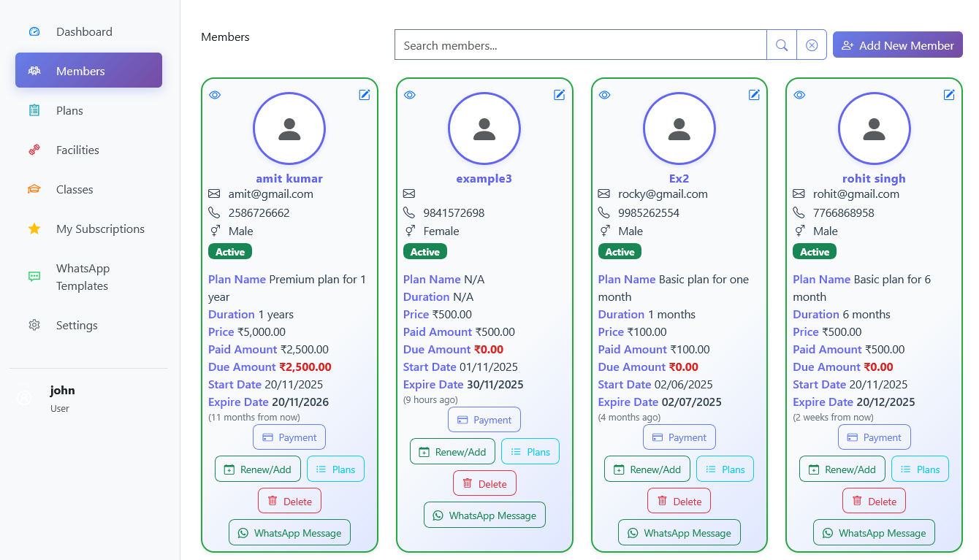Click the Add New Member button
Image resolution: width=979 pixels, height=560 pixels.
pyautogui.click(x=897, y=45)
